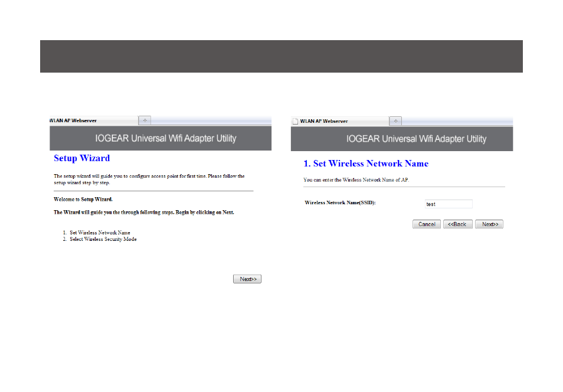This screenshot has width=563, height=392.
Task: Click the "Welcome to Setup Wizard." text
Action: [83, 200]
